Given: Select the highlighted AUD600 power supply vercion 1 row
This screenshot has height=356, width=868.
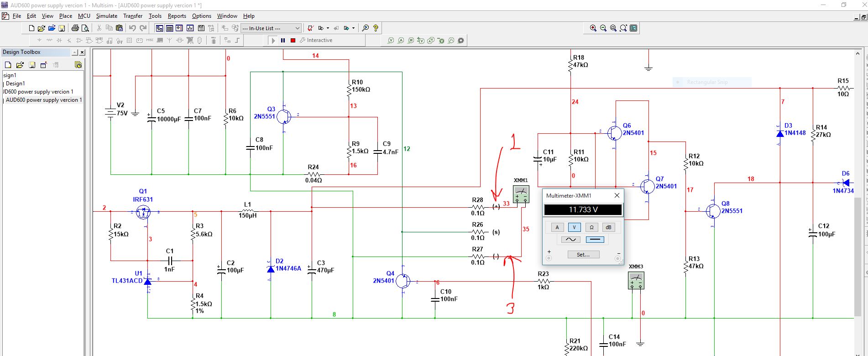Looking at the screenshot, I should coord(44,100).
